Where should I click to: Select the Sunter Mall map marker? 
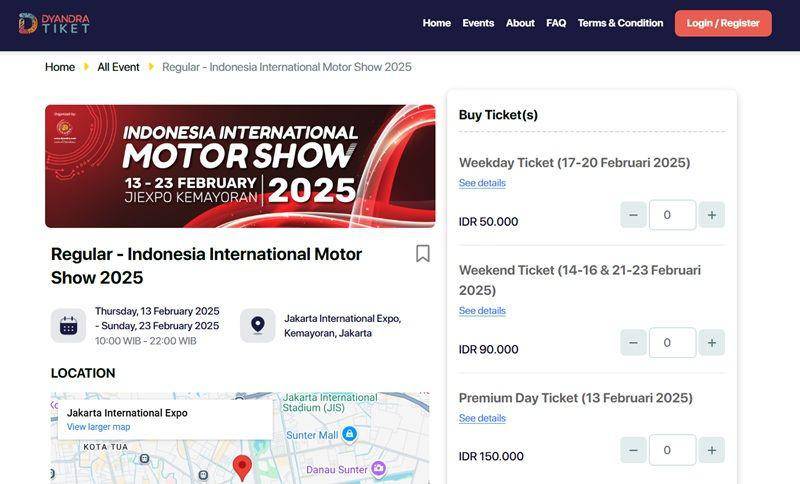pyautogui.click(x=349, y=435)
